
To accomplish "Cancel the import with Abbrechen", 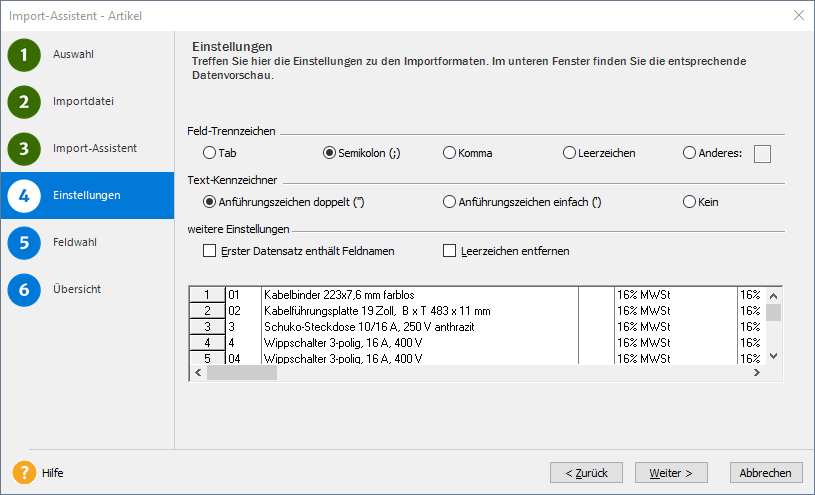I will (766, 473).
